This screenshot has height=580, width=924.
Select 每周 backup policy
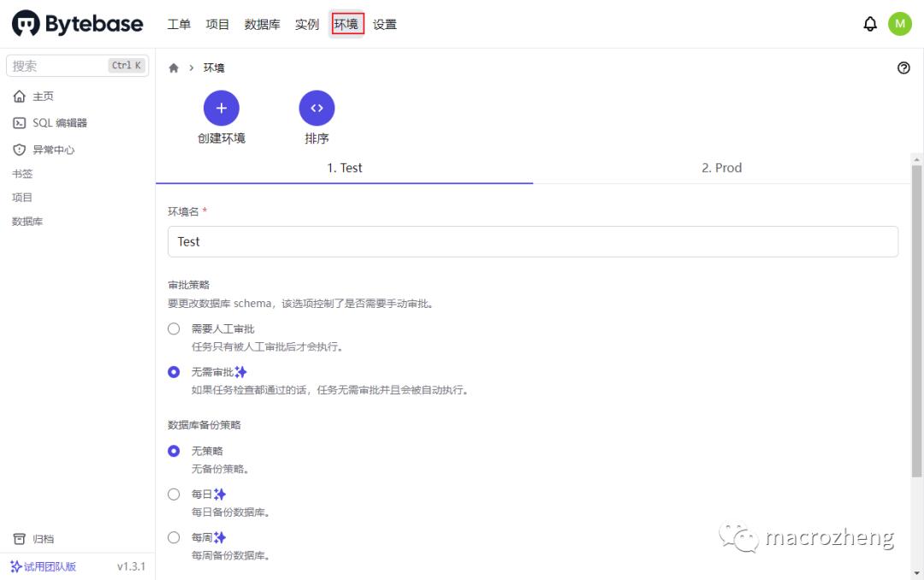[174, 536]
